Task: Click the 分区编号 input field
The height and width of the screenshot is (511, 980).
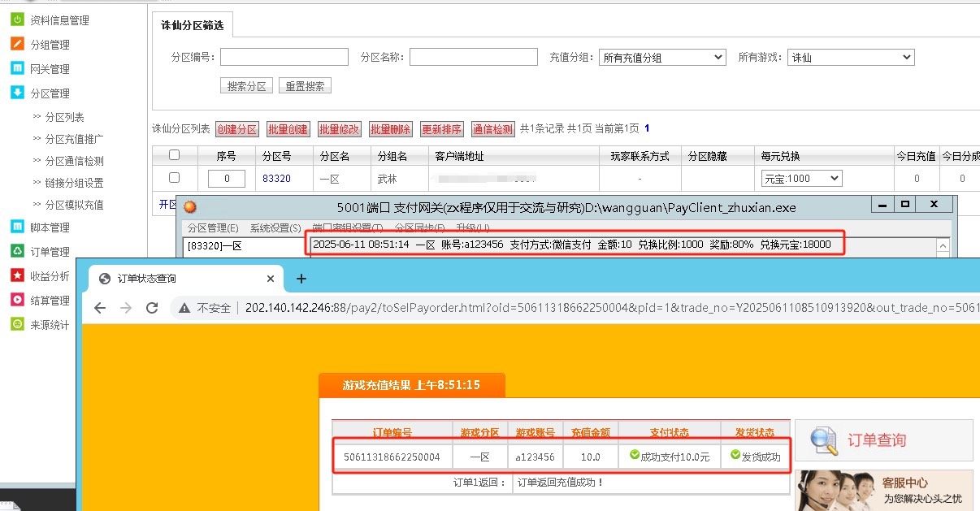Action: (x=284, y=57)
